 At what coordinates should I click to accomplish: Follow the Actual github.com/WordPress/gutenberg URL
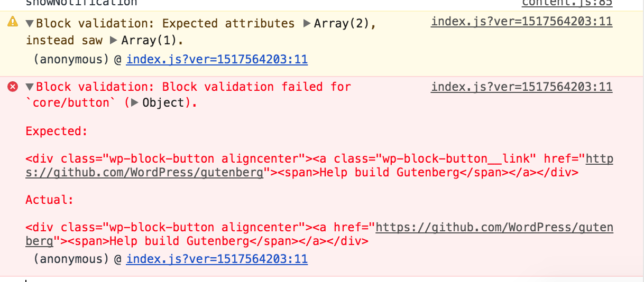pyautogui.click(x=319, y=234)
